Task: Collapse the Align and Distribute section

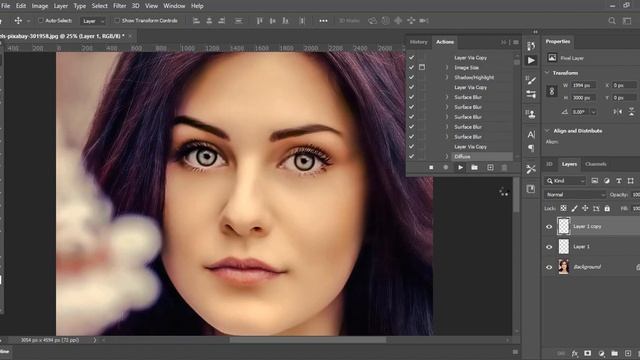Action: pos(547,131)
